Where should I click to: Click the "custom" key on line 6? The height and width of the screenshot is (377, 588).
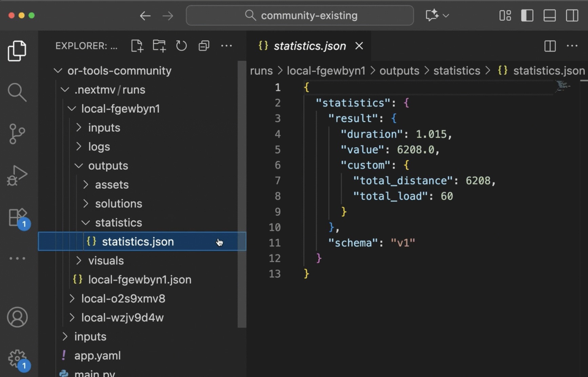click(x=366, y=165)
